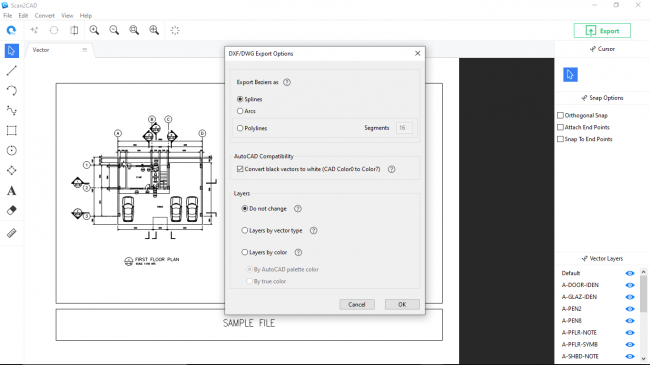650x365 pixels.
Task: Select the Circle drawing tool
Action: 12,150
